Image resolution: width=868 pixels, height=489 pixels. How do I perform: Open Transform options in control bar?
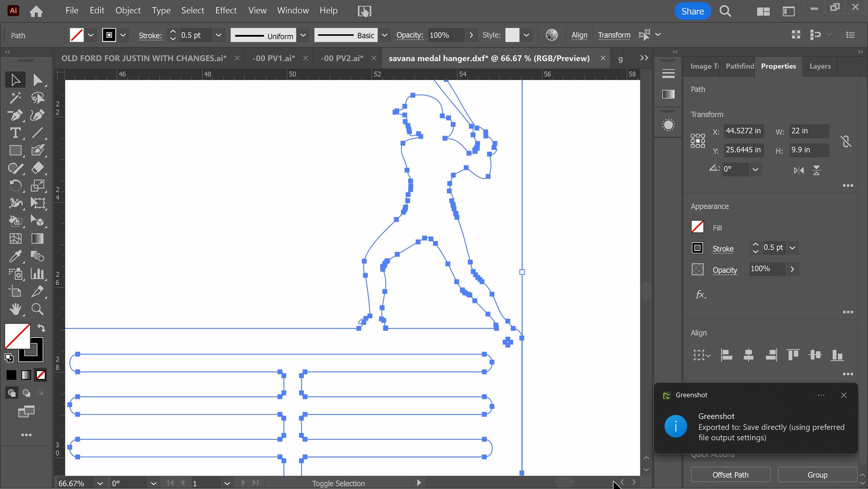pyautogui.click(x=614, y=35)
